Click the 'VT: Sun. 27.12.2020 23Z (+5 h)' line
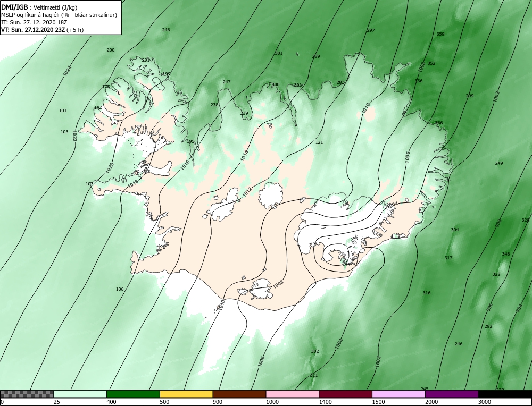Screen dimensions: 532x406 pos(43,29)
